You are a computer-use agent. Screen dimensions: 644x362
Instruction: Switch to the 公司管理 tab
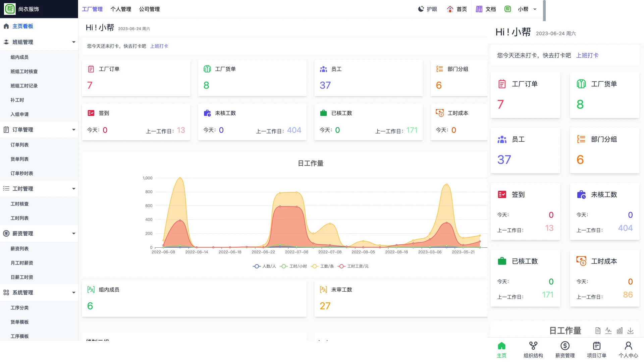[150, 9]
